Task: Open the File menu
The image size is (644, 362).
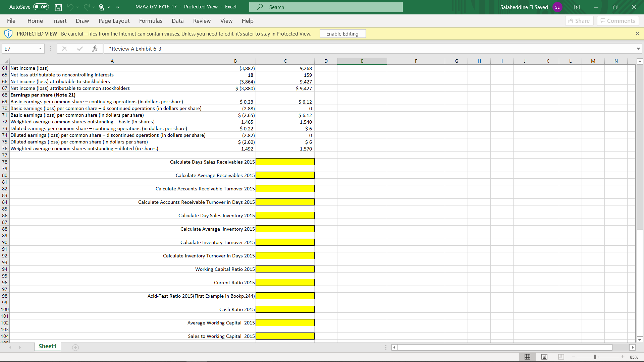Action: tap(11, 21)
